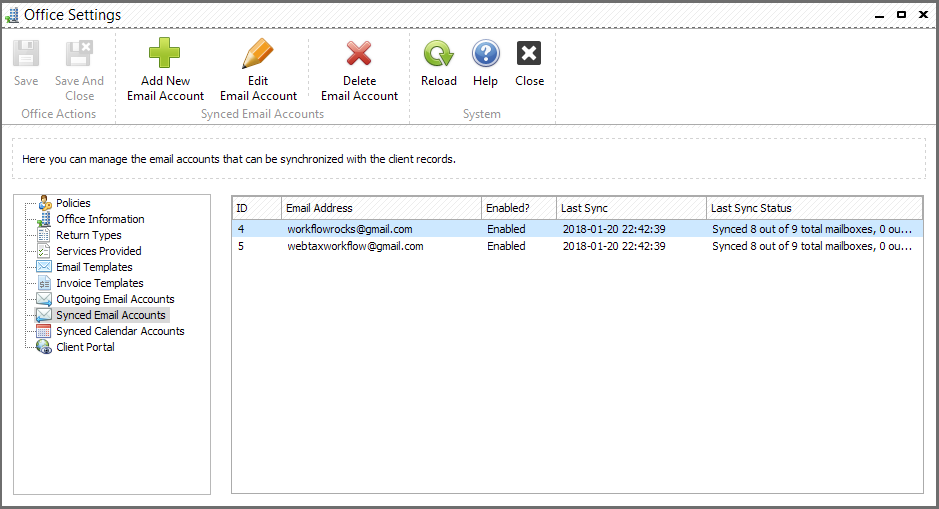Click the Save And Close icon
The image size is (939, 509).
pos(79,53)
